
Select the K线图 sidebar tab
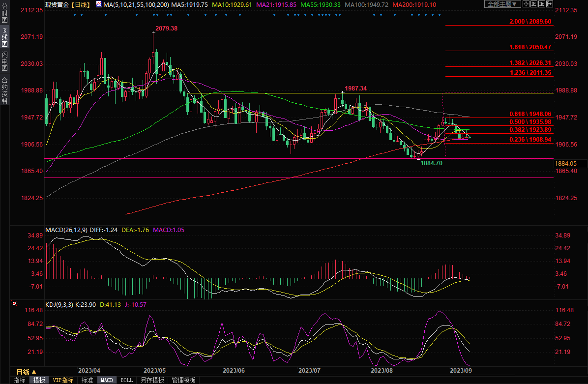(x=5, y=37)
